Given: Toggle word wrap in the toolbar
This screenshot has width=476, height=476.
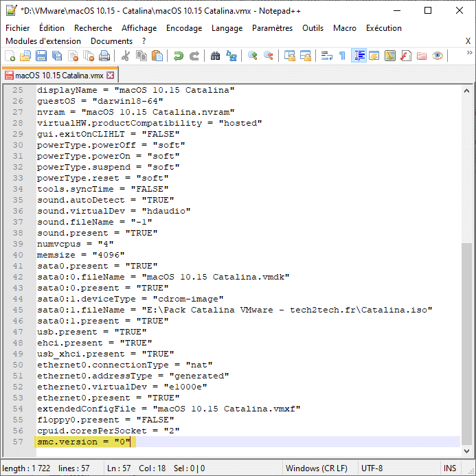Looking at the screenshot, I should coord(327,56).
